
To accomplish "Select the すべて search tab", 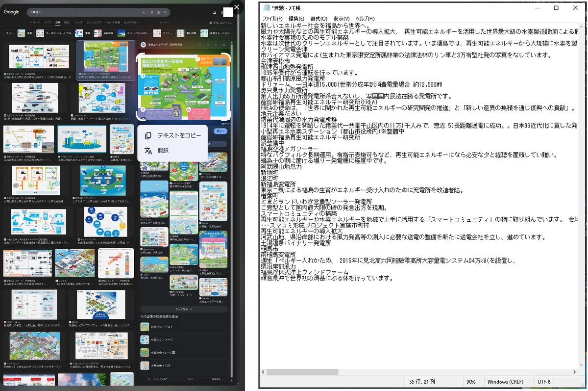I will tap(48, 23).
